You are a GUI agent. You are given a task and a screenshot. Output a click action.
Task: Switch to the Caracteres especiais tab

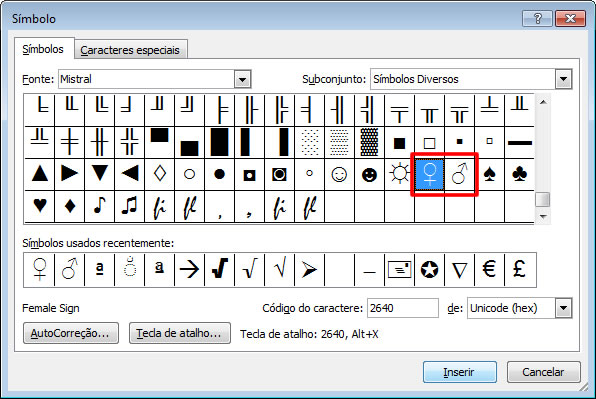130,50
